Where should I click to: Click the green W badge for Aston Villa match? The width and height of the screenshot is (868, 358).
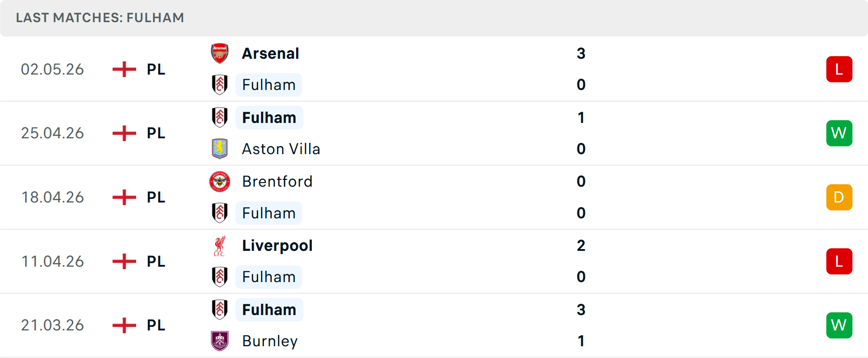tap(839, 133)
